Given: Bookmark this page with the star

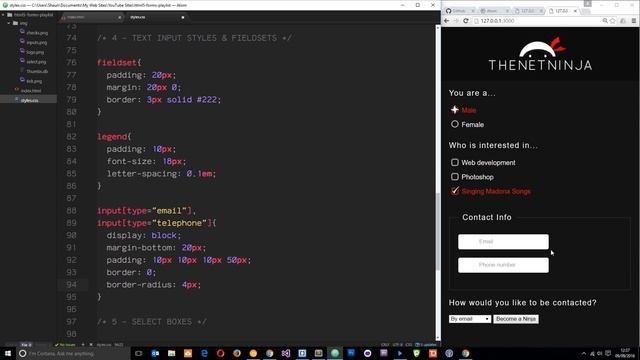Looking at the screenshot, I should click(613, 21).
